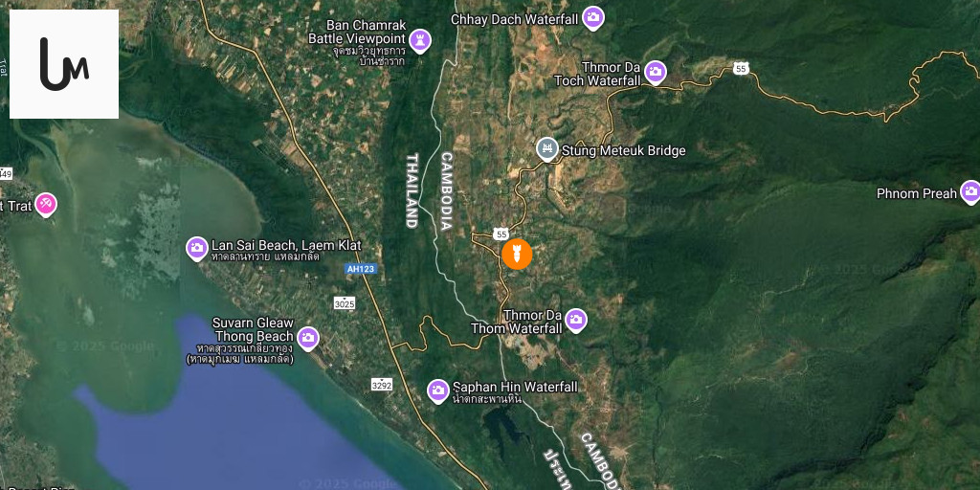The width and height of the screenshot is (980, 490).
Task: Click Saphan Hin Waterfall label text
Action: pos(515,387)
